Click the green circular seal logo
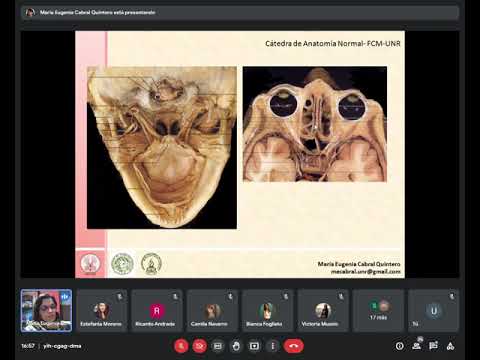The width and height of the screenshot is (480, 360). 122,264
